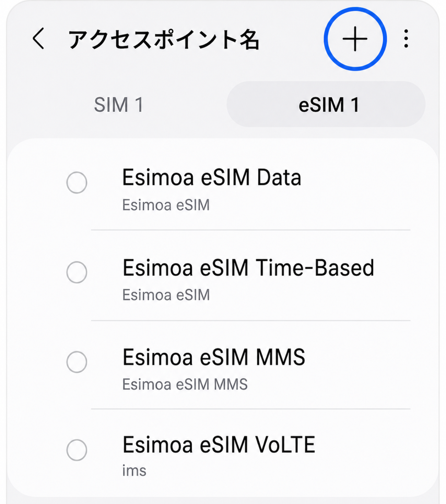The width and height of the screenshot is (446, 504).
Task: Click Esimoa eSIM subtitle below Data entry
Action: [166, 205]
